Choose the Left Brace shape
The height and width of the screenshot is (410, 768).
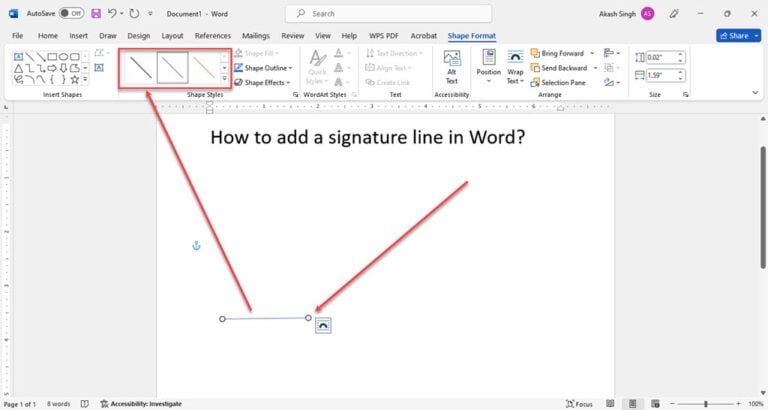coord(52,79)
